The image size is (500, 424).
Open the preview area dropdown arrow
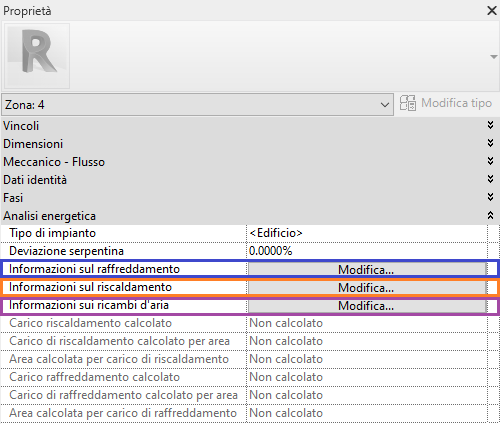click(494, 57)
